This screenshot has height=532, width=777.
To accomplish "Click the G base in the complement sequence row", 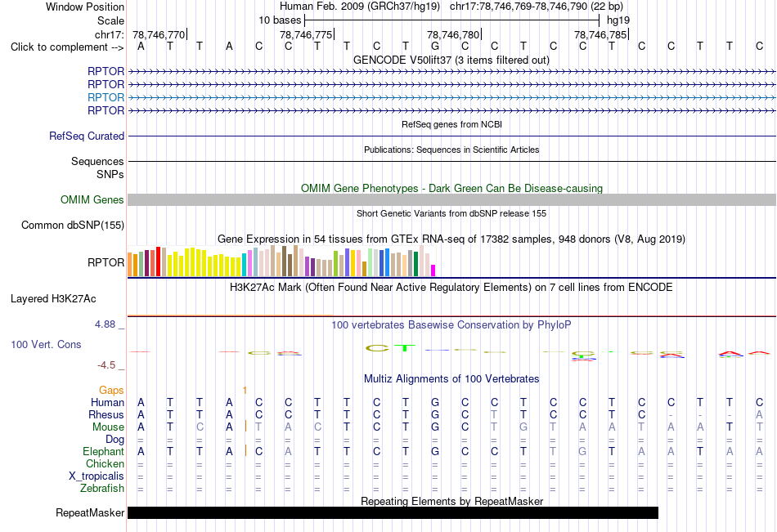I will [435, 46].
